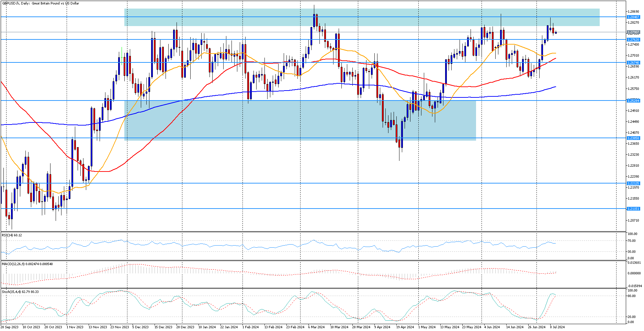Click the 4 Jun 2024 date label
This screenshot has height=331, width=644.
tap(492, 327)
